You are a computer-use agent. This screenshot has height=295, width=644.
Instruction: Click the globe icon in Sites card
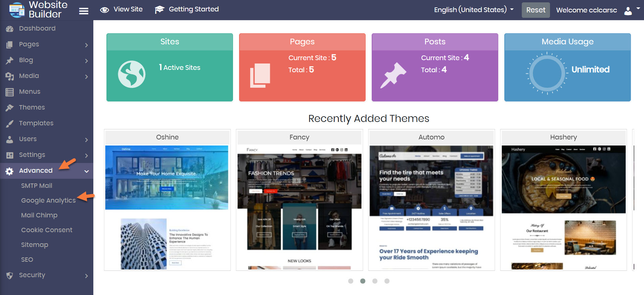point(132,74)
